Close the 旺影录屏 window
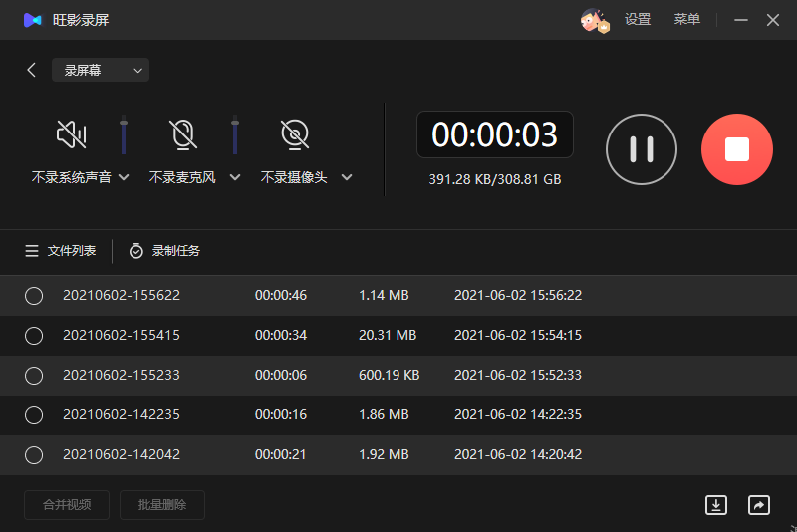Image resolution: width=797 pixels, height=532 pixels. [773, 20]
